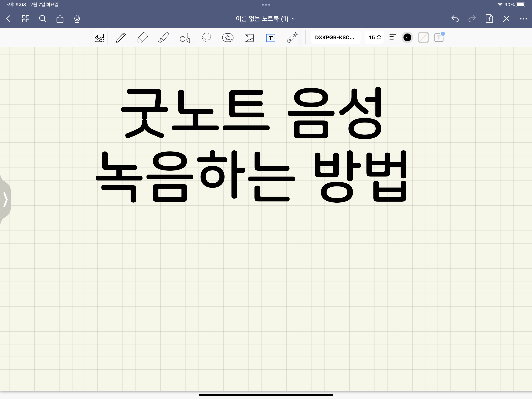
Task: Toggle the Text box tool
Action: click(270, 38)
